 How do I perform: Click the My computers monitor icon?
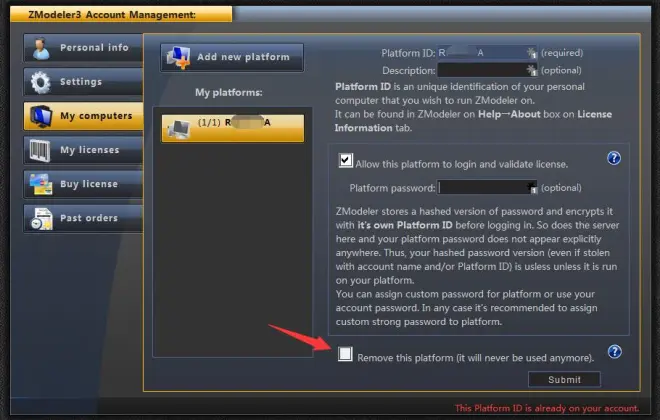click(41, 117)
